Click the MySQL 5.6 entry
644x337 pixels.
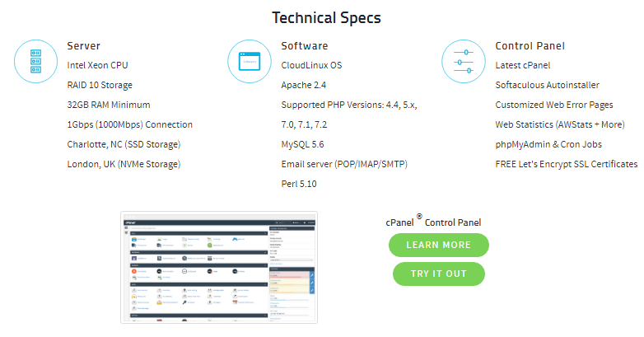point(302,144)
